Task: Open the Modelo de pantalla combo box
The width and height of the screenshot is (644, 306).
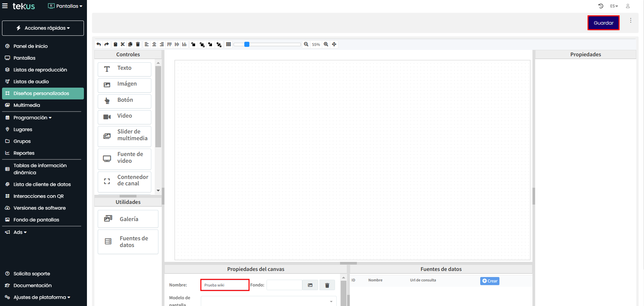Action: pos(268,301)
